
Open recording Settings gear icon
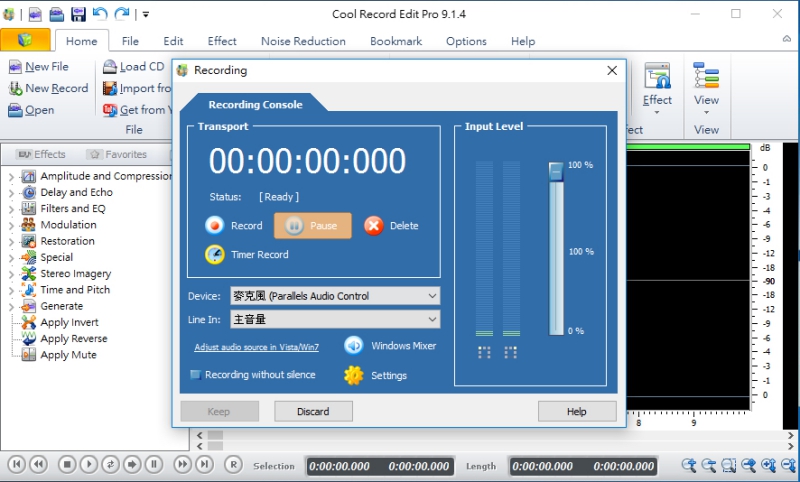click(353, 376)
